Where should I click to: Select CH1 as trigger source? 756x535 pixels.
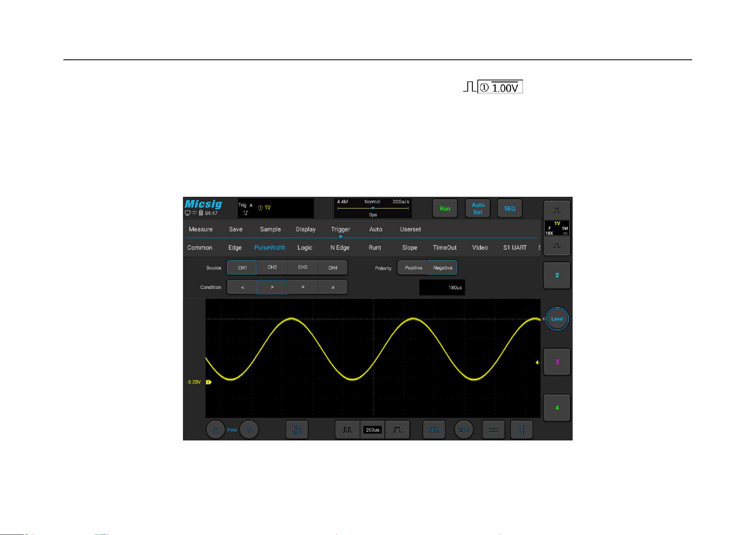(242, 267)
